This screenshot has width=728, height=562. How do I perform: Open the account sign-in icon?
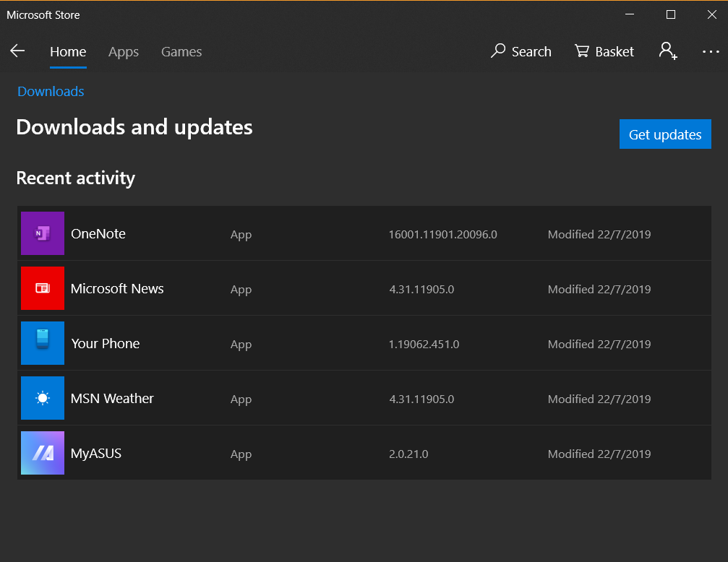[x=667, y=51]
